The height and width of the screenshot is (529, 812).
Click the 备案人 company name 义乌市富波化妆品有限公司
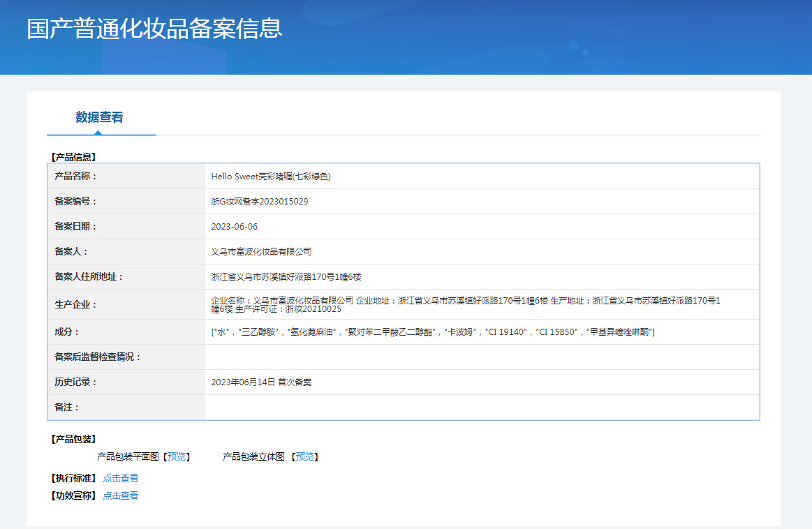pos(261,251)
